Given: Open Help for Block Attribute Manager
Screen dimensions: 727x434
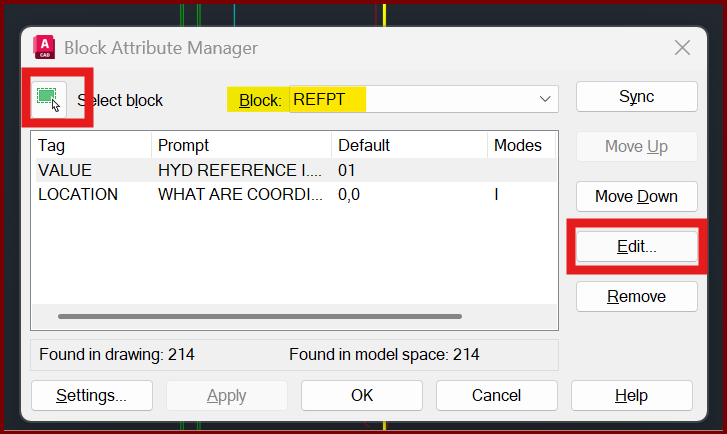Looking at the screenshot, I should click(631, 396).
